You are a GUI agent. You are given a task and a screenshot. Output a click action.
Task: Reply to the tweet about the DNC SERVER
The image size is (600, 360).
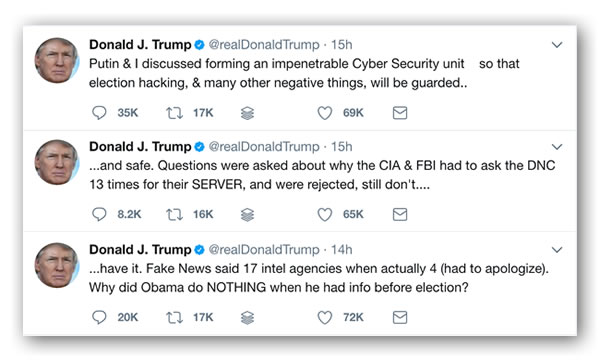[99, 214]
